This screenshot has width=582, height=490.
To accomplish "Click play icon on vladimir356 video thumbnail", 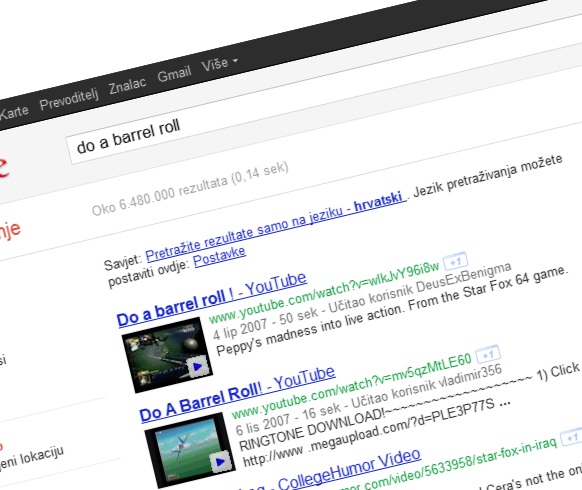I will click(x=220, y=462).
